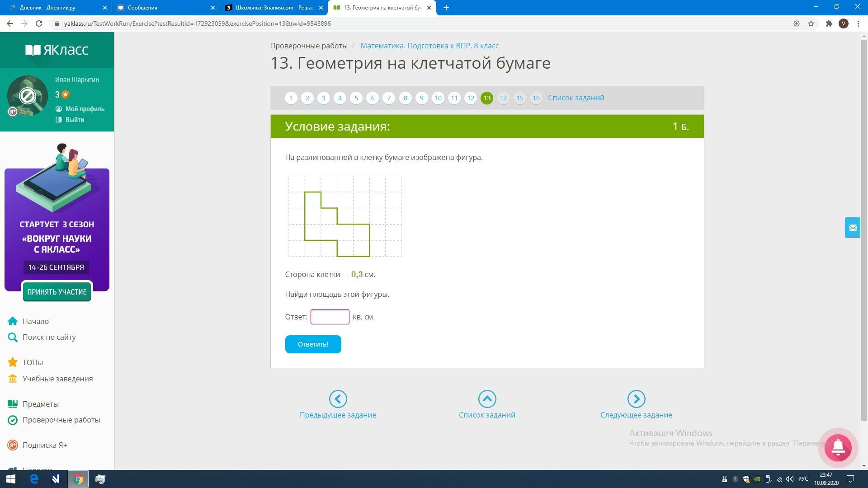Go to task number 14
This screenshot has width=868, height=488.
coord(503,98)
